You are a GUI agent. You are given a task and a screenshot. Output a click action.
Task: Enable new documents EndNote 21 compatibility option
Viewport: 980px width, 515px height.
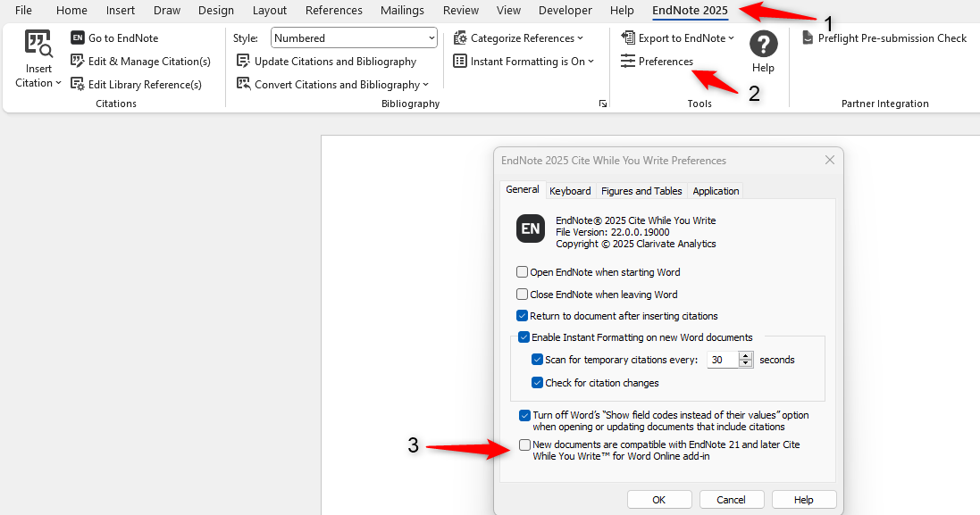pos(524,444)
